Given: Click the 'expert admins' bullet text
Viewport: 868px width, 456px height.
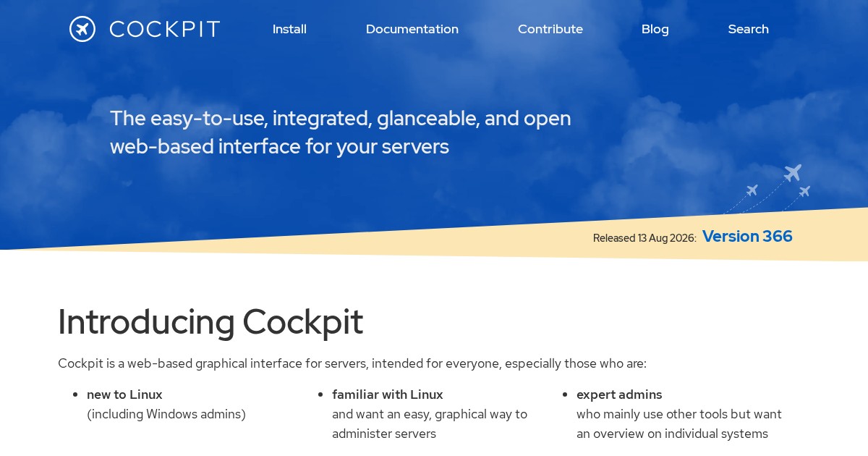Looking at the screenshot, I should pyautogui.click(x=619, y=394).
